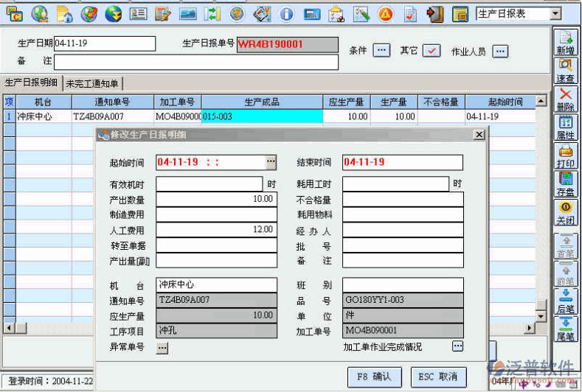Click the blue info icon in toolbar
The image size is (582, 392).
286,14
